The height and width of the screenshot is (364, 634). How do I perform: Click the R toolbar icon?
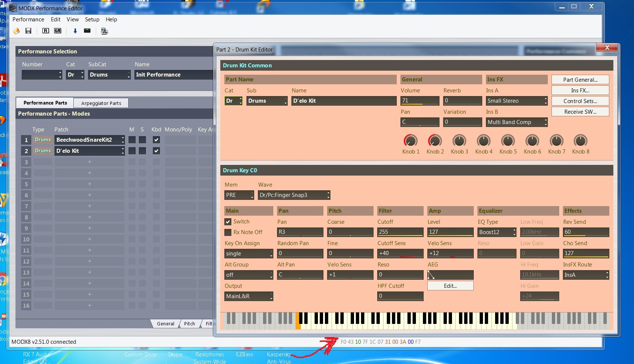[46, 31]
